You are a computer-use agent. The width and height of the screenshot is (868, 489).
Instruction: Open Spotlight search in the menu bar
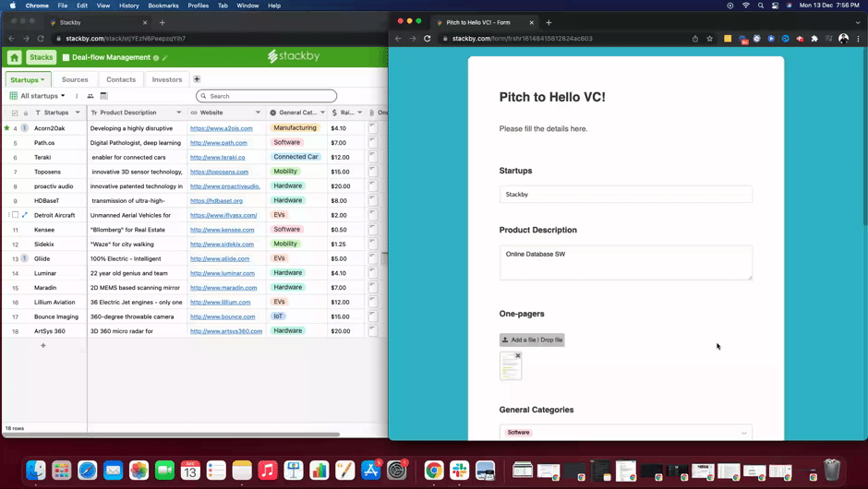(761, 6)
